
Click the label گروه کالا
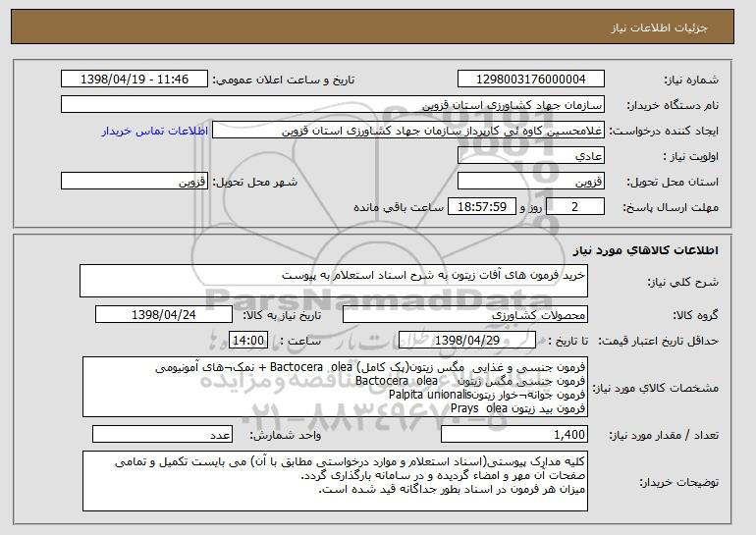695,315
